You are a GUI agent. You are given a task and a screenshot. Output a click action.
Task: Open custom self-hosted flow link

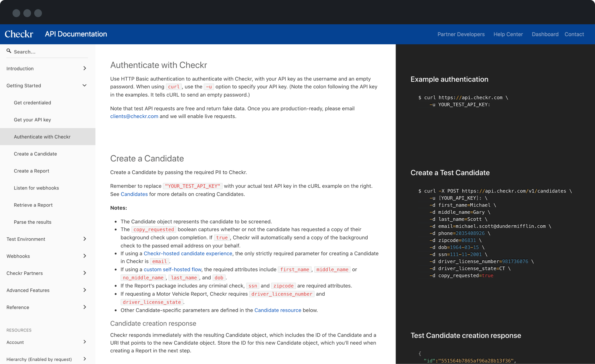[x=173, y=269]
